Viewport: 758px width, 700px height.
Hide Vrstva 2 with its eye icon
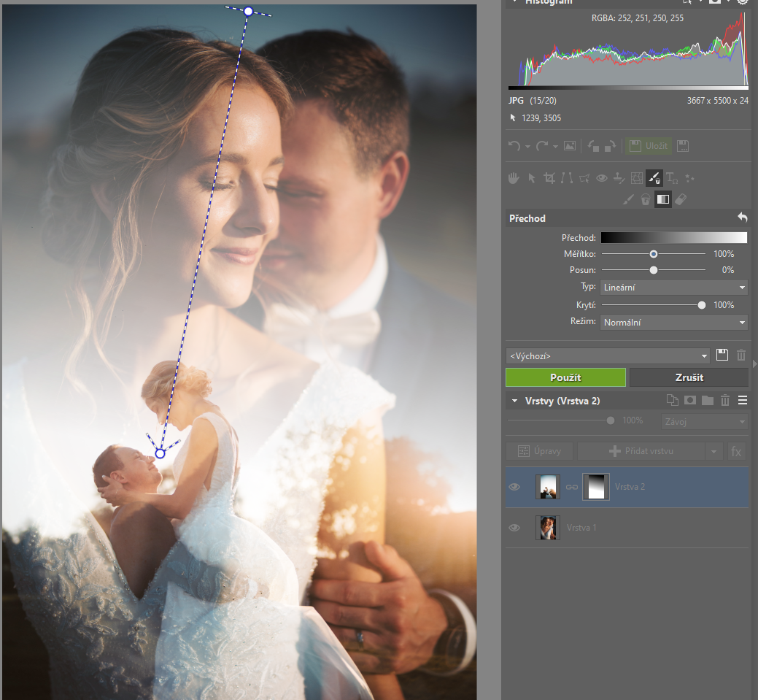[514, 487]
